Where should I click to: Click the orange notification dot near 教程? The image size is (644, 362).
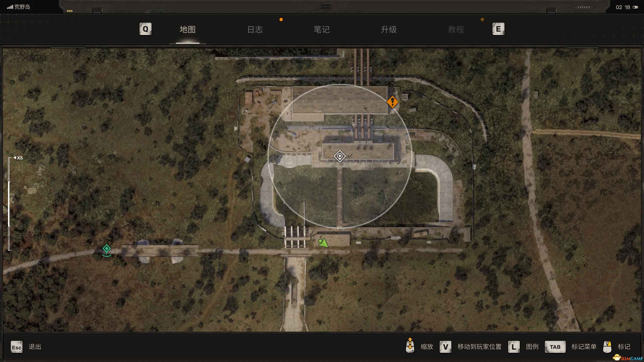482,20
